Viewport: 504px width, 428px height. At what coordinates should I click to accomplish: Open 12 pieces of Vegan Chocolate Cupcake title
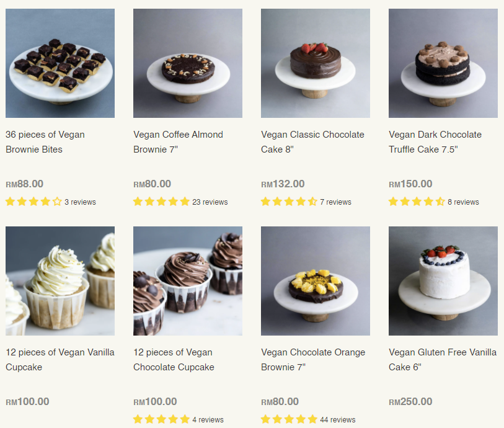coord(174,360)
